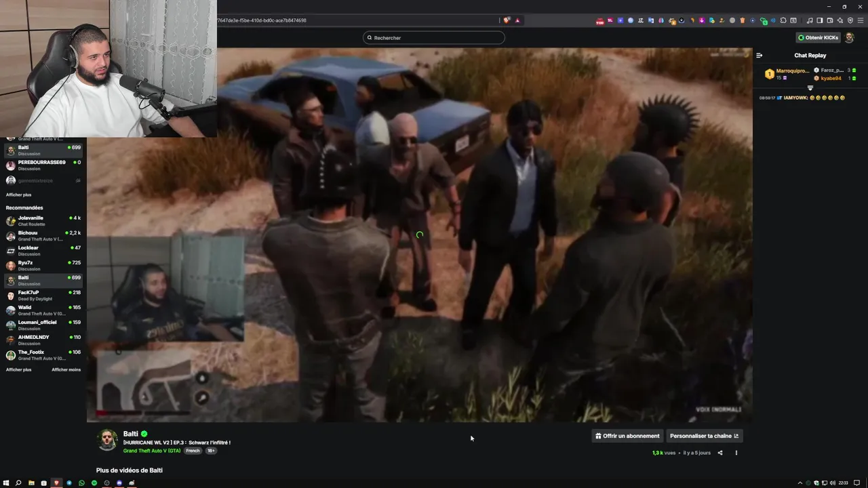Collapse the Chat Replay panel
Viewport: 868px width, 488px height.
pos(759,56)
